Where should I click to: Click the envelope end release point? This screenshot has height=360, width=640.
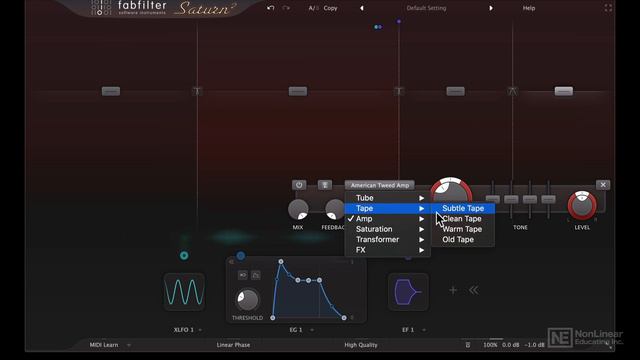344,318
